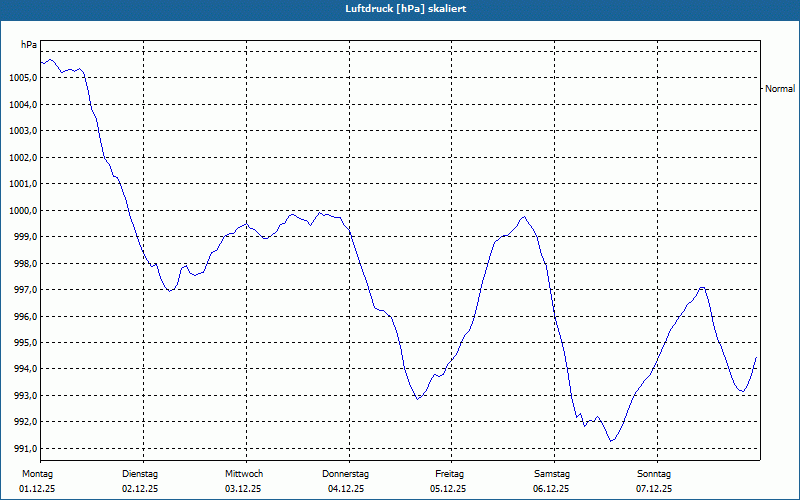Image resolution: width=800 pixels, height=500 pixels.
Task: Click the '991,0' axis value
Action: click(25, 449)
